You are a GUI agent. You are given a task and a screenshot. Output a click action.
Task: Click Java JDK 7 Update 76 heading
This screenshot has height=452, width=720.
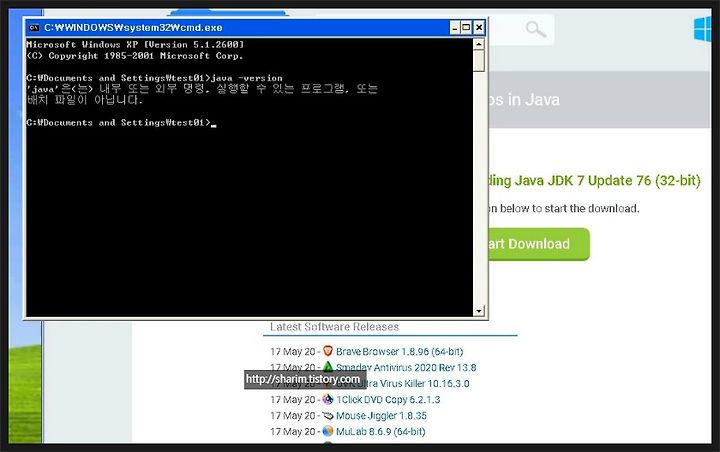click(x=594, y=181)
